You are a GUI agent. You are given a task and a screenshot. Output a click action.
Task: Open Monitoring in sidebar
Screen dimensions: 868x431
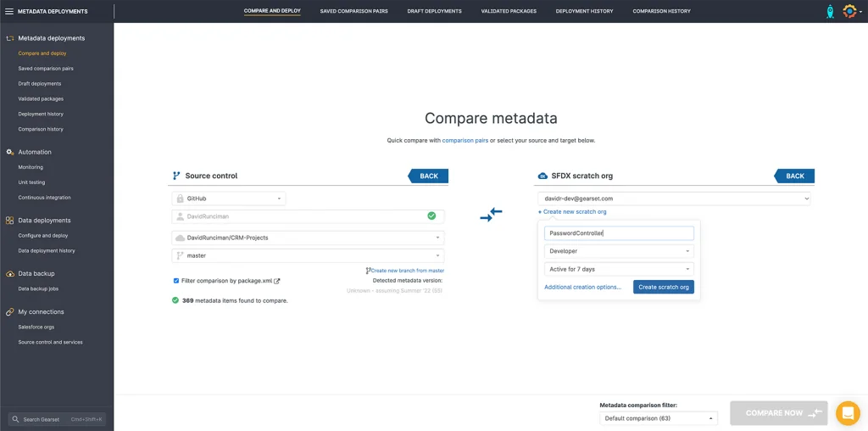click(31, 167)
